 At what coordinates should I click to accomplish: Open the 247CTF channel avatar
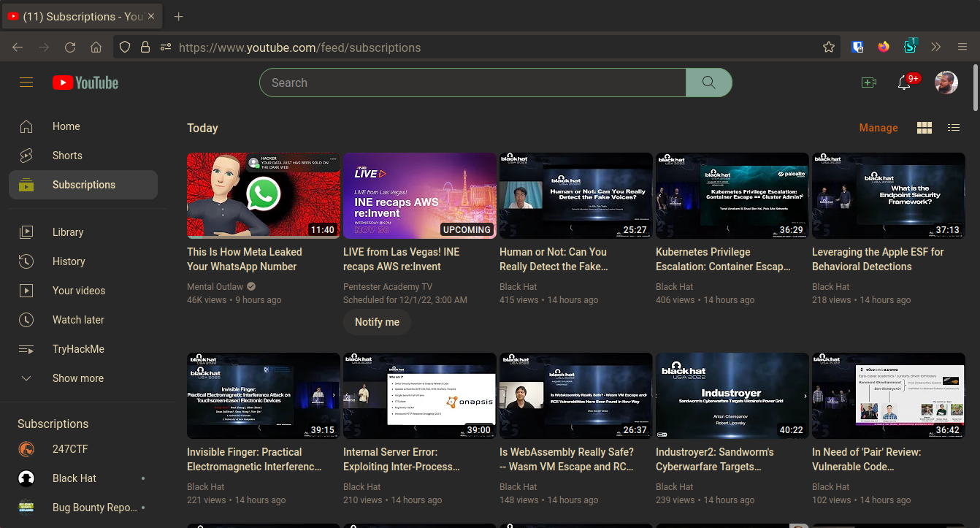[26, 449]
